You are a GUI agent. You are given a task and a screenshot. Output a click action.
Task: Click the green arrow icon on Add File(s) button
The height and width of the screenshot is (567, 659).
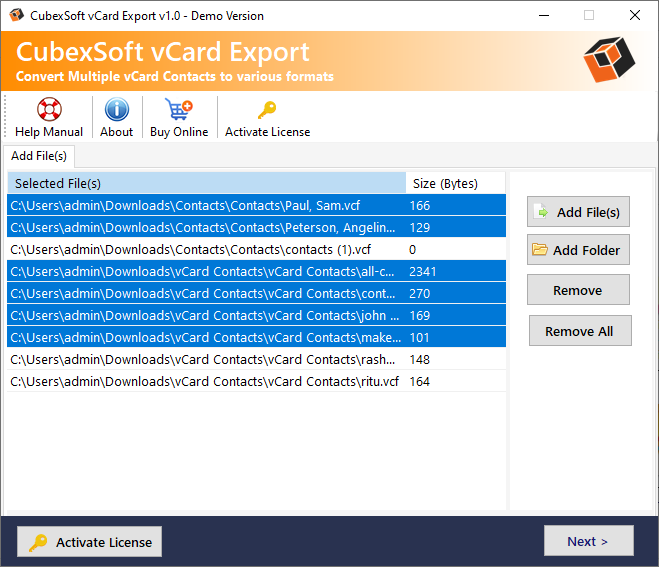pos(541,212)
